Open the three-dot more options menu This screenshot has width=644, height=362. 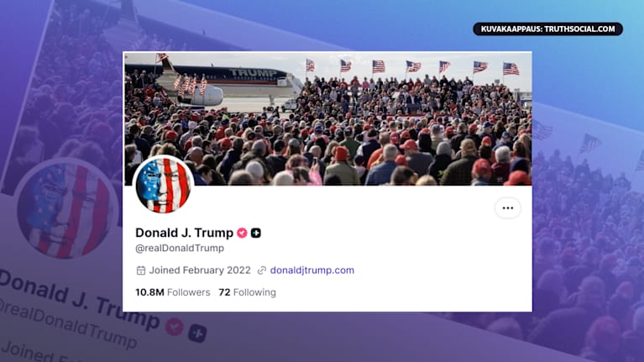(508, 208)
